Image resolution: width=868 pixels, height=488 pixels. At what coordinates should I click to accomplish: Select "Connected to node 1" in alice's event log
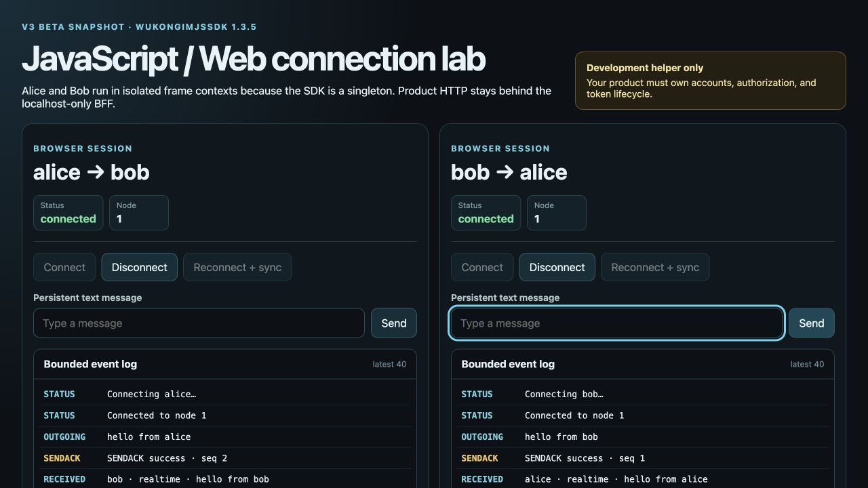pos(225,415)
